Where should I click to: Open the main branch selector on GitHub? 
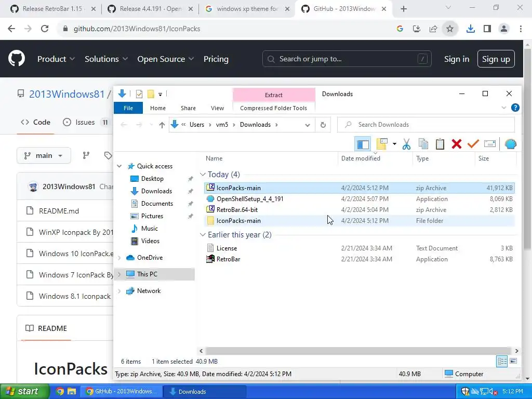click(x=44, y=156)
